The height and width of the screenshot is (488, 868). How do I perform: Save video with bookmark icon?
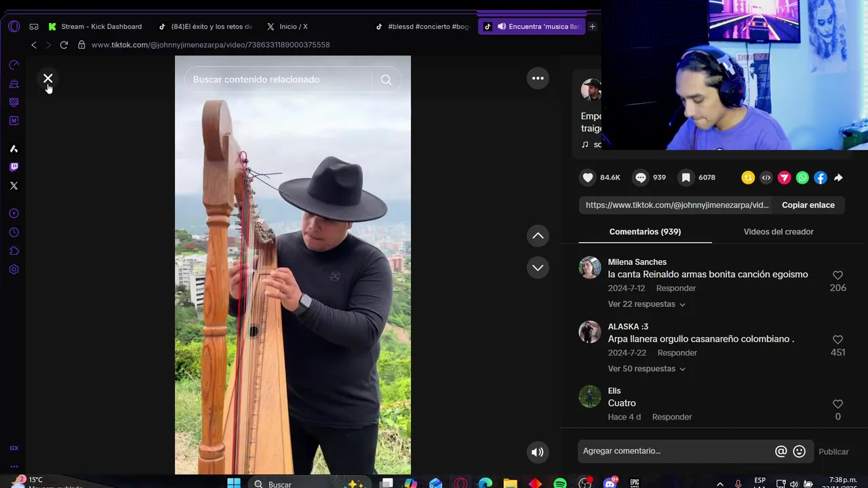(686, 178)
